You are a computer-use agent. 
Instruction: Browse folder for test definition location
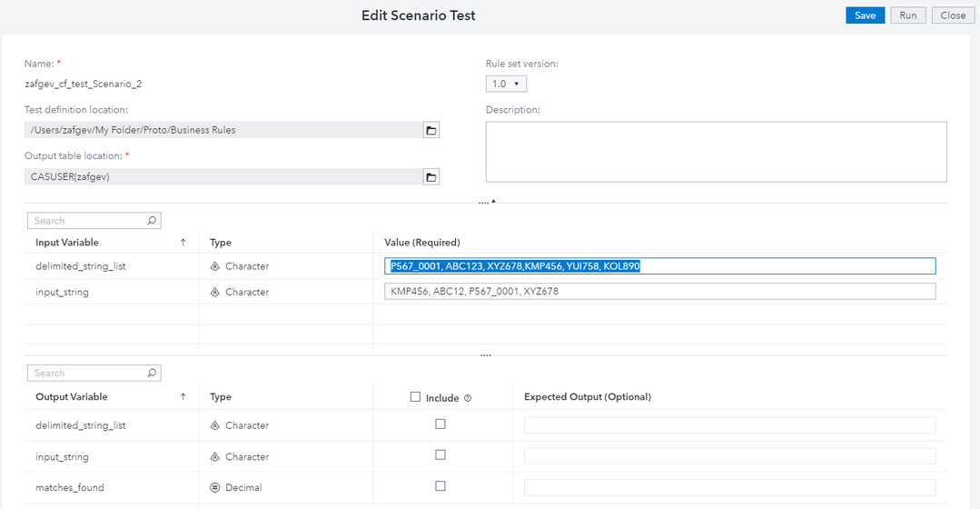pos(431,130)
